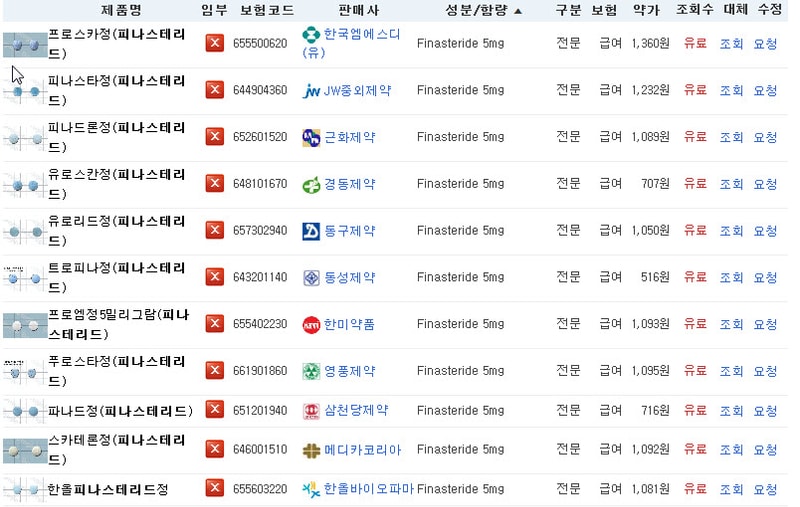Click the 대체 column header
The height and width of the screenshot is (507, 800).
[735, 9]
